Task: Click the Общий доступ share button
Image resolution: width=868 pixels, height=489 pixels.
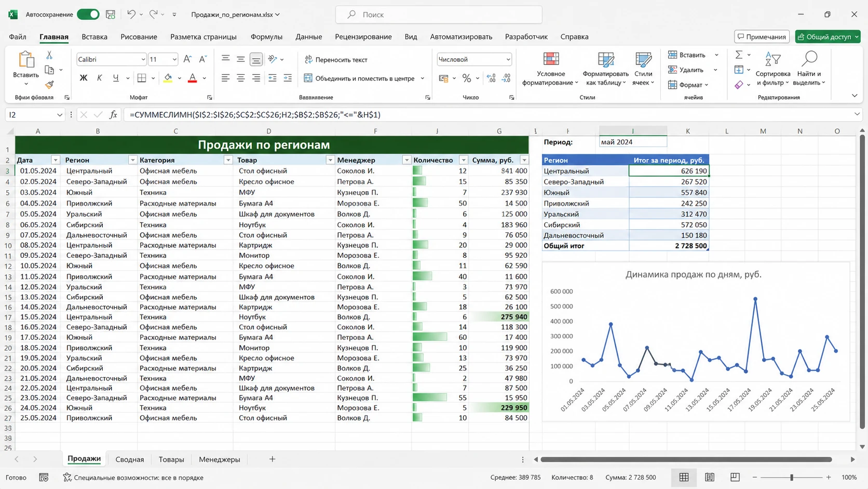Action: (x=828, y=36)
